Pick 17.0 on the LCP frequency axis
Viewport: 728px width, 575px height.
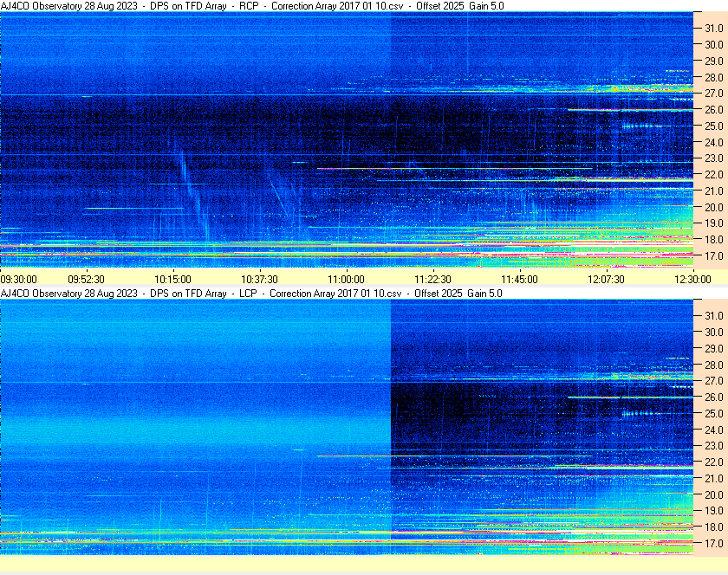[713, 544]
